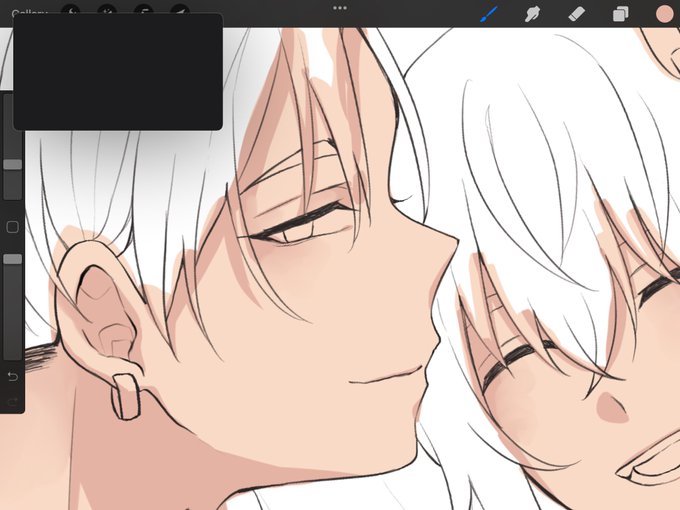Select the Paint brush tool
Screen dimensions: 680x510
(x=489, y=14)
